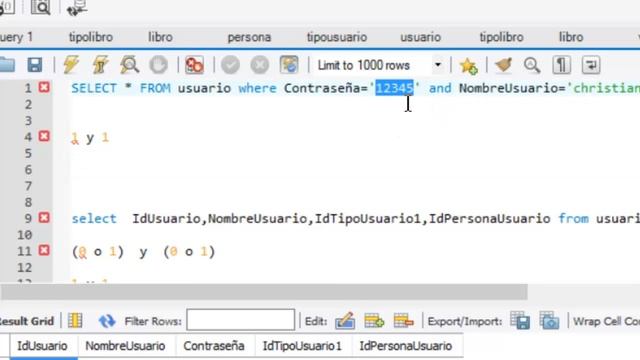Click the selected text 12345 in query
640x360 pixels.
(x=394, y=88)
